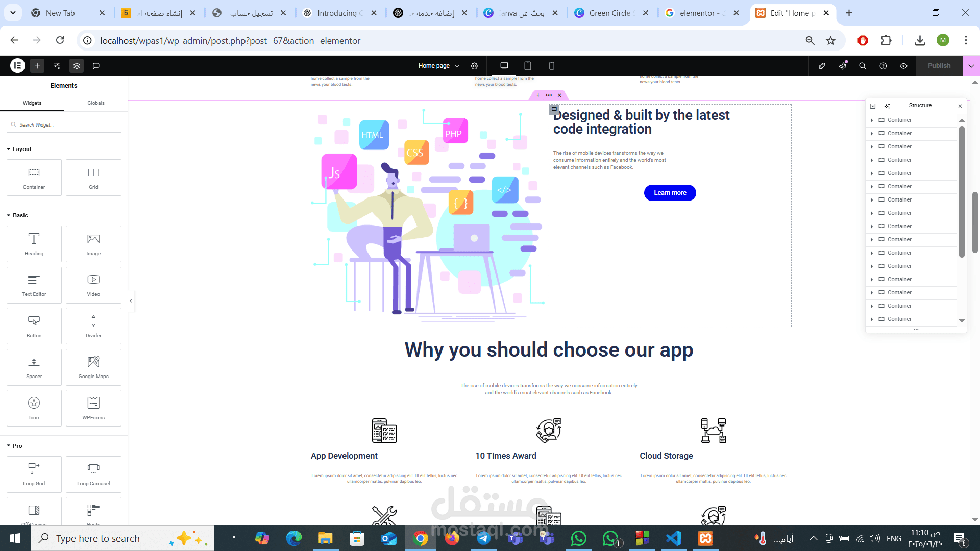Image resolution: width=980 pixels, height=551 pixels.
Task: Open the Finder search icon in top bar
Action: pos(863,66)
